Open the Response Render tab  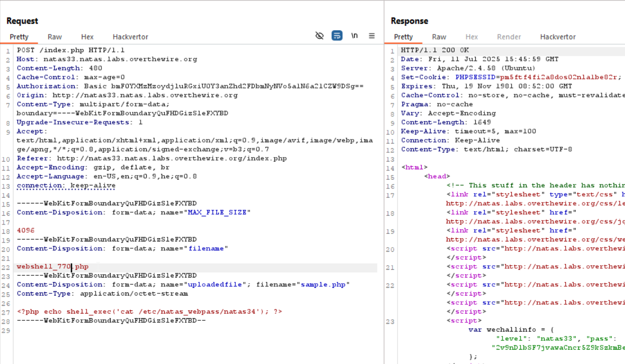click(508, 37)
